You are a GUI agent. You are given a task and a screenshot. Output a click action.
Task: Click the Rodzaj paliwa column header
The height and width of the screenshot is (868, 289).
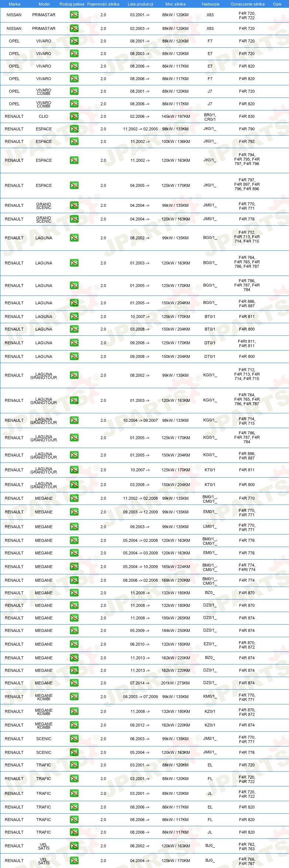[x=72, y=4]
